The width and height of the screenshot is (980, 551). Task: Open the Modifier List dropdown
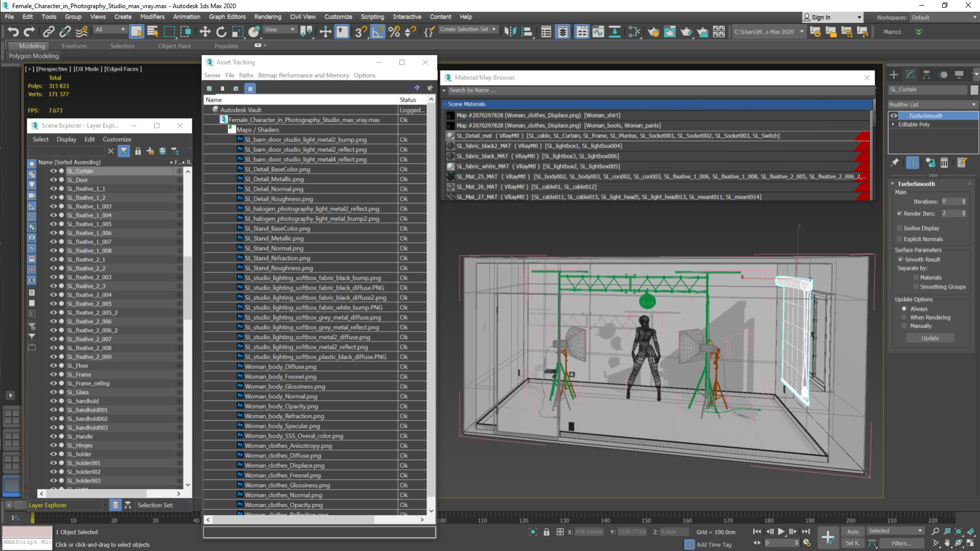933,105
